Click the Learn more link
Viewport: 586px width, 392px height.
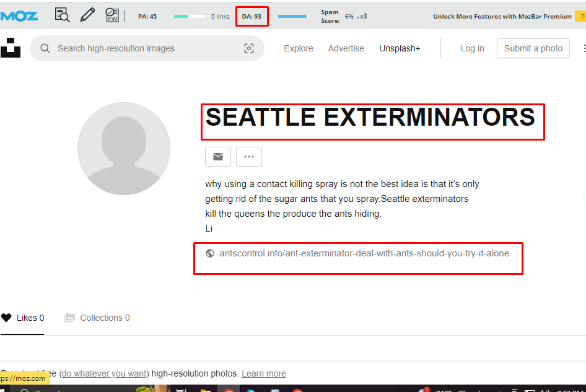[x=263, y=373]
